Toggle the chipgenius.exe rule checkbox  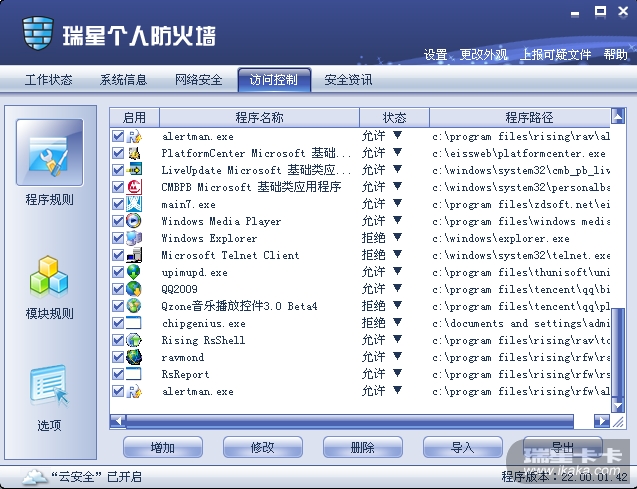(118, 323)
